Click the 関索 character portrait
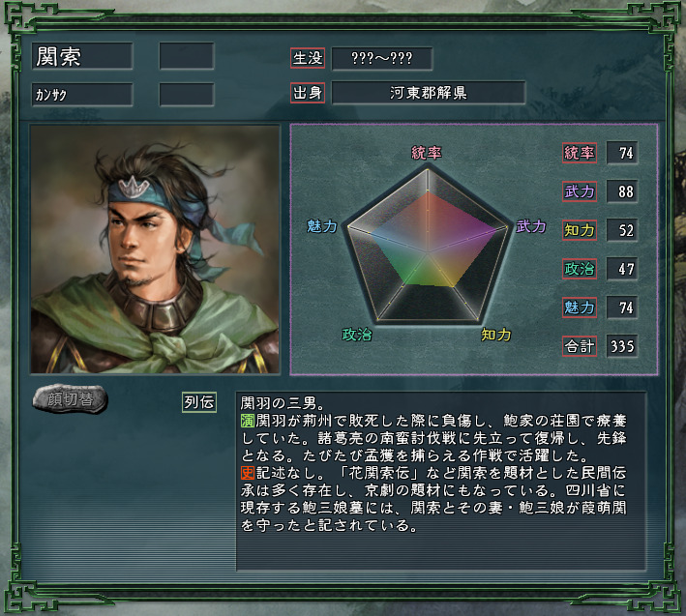 point(155,249)
